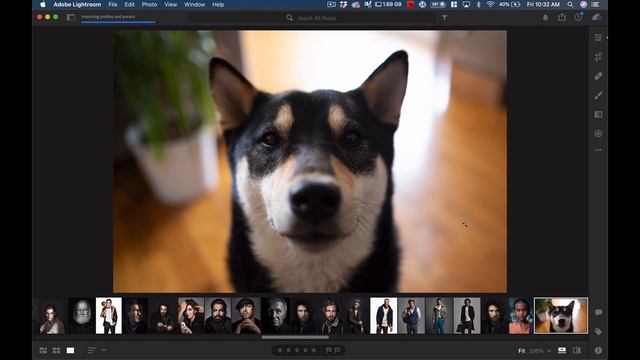Click the Fit zoom button
This screenshot has height=360, width=640.
[x=521, y=351]
